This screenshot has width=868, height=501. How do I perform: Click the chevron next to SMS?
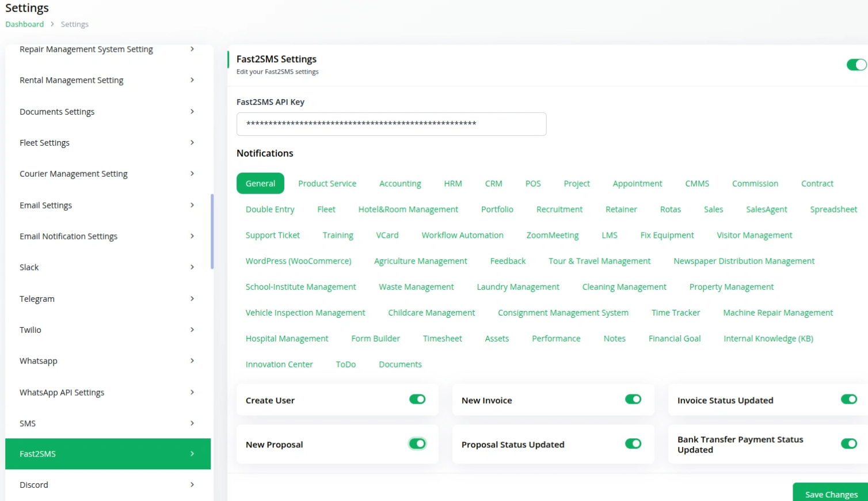(x=192, y=423)
